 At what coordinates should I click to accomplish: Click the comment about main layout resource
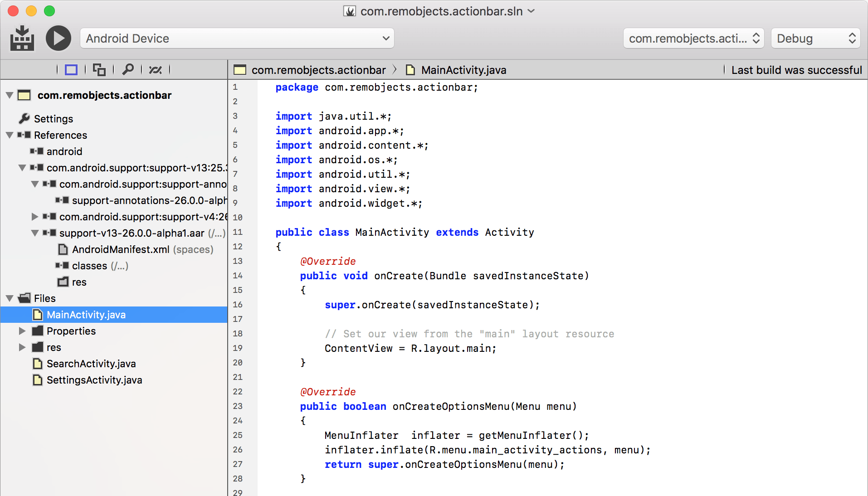[469, 334]
